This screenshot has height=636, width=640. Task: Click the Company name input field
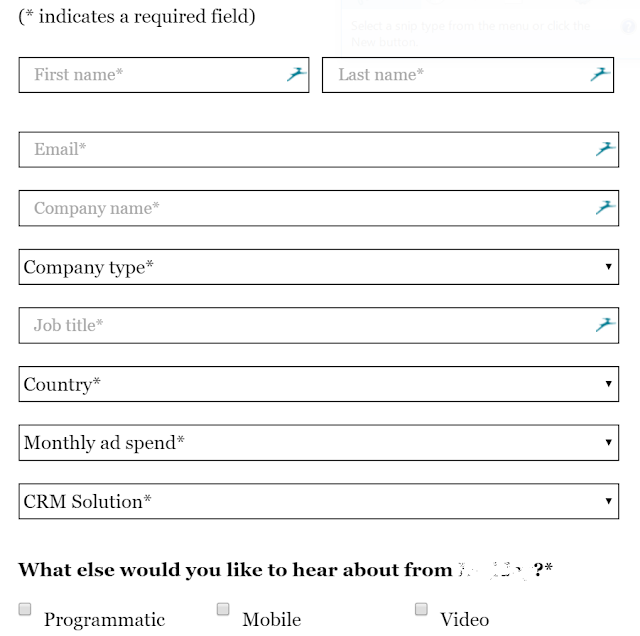point(300,208)
